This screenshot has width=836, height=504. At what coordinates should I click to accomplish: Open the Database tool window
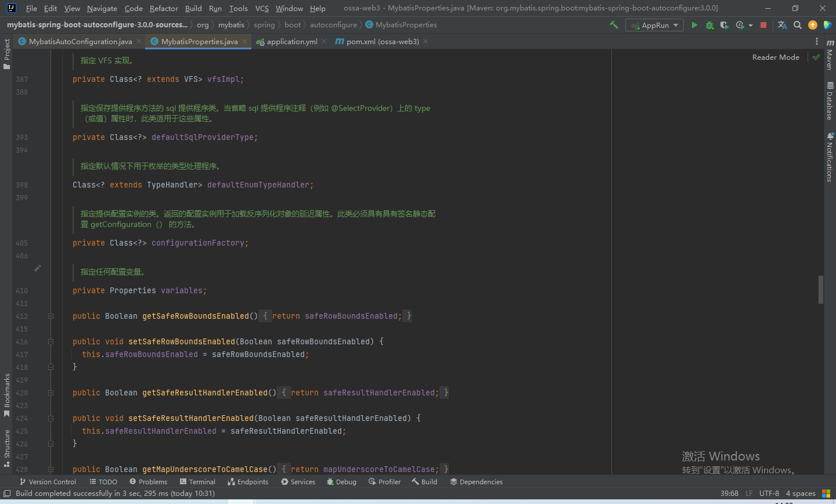tap(830, 101)
